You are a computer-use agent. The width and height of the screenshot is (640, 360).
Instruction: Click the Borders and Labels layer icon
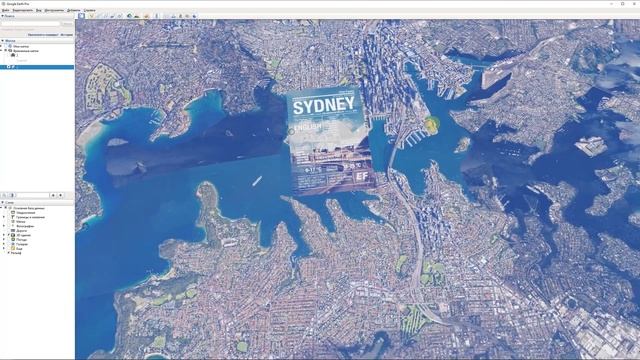(x=13, y=217)
